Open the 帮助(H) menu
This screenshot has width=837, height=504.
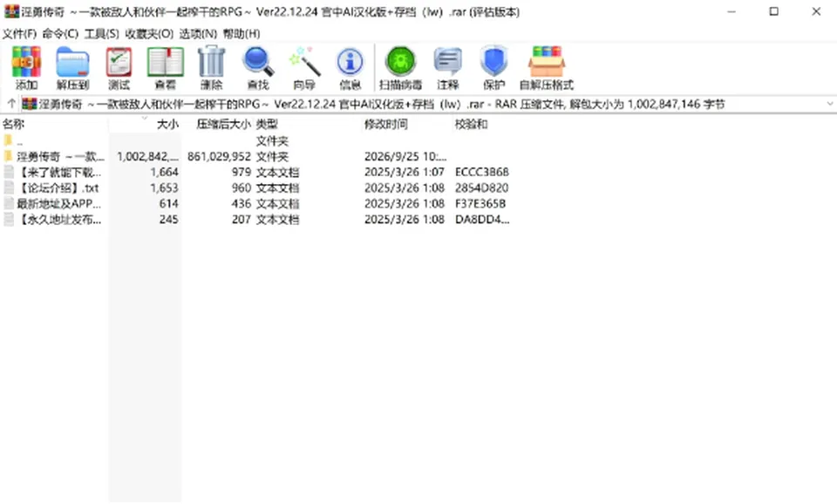point(242,34)
